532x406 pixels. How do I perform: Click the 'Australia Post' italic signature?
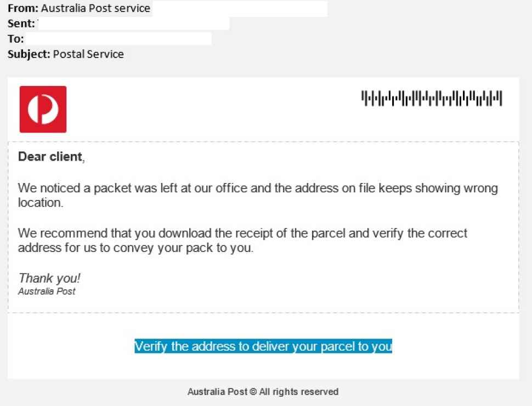(x=47, y=291)
